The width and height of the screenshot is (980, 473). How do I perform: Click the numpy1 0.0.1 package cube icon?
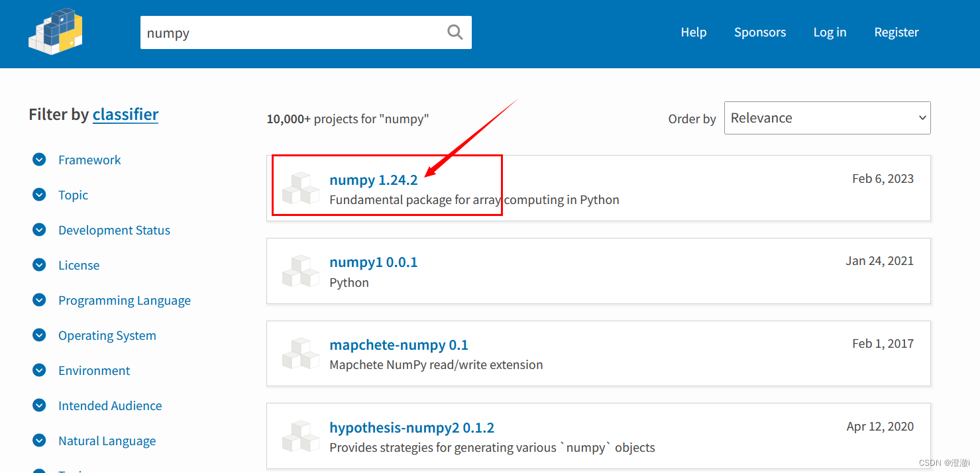(x=301, y=271)
